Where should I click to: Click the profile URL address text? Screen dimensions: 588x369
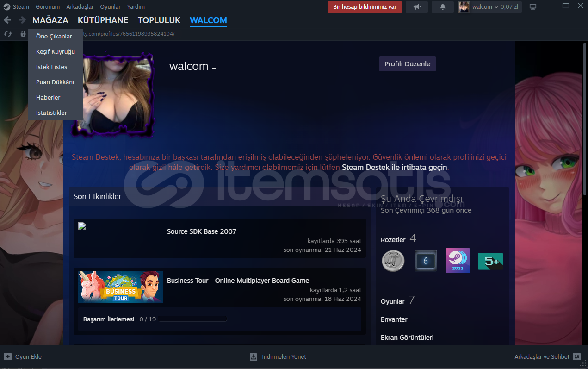[x=129, y=34]
